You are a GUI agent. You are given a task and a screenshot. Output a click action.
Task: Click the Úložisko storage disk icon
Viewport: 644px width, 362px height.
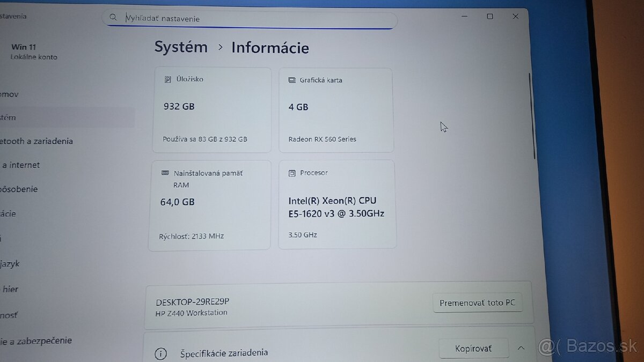coord(167,79)
